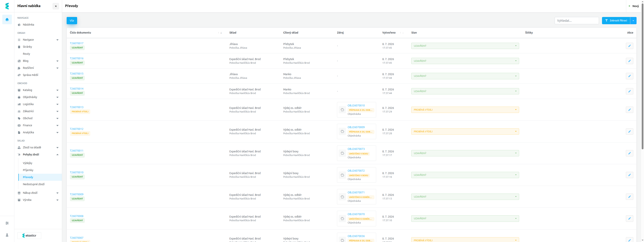Focus the Vyhledat search field
This screenshot has width=644, height=242.
click(x=576, y=20)
